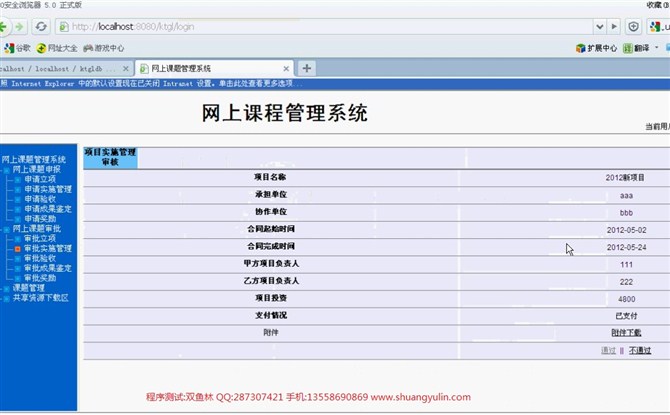Open 申请立项 in the sidebar
670x415 pixels.
(x=40, y=180)
